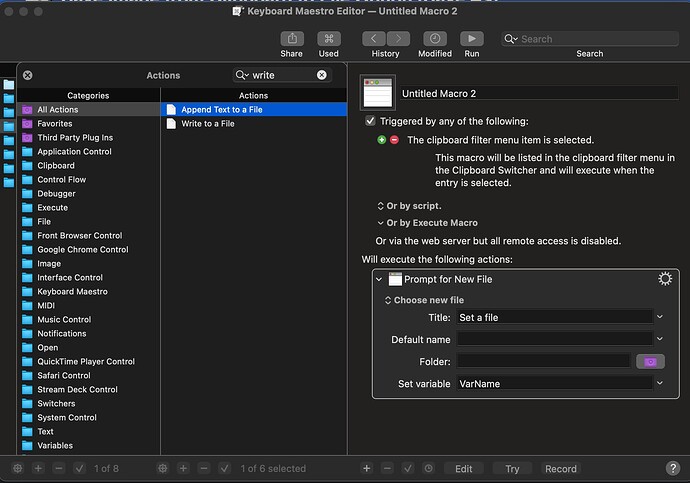Open the Execute category
690x483 pixels.
click(x=89, y=208)
